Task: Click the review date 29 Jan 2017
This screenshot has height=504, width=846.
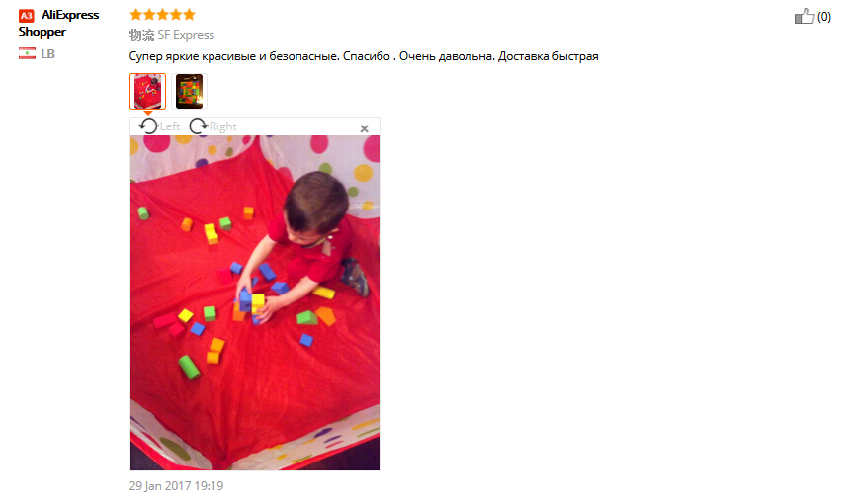Action: pyautogui.click(x=176, y=485)
